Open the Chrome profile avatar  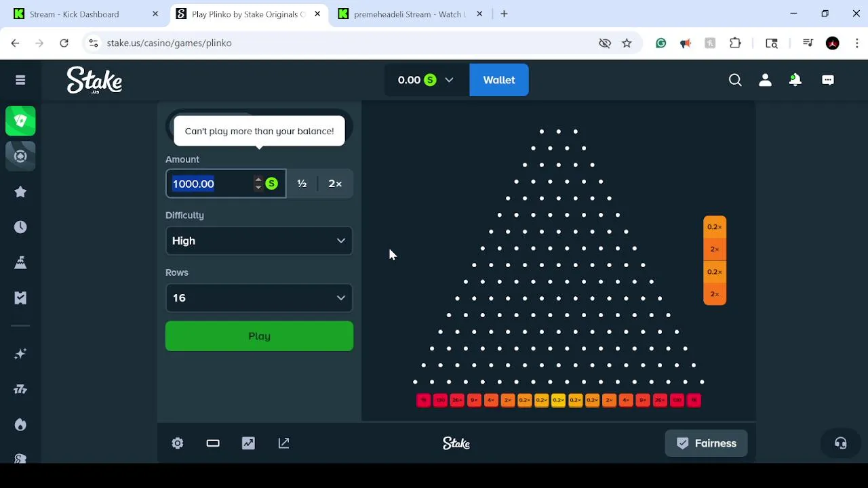click(x=833, y=43)
